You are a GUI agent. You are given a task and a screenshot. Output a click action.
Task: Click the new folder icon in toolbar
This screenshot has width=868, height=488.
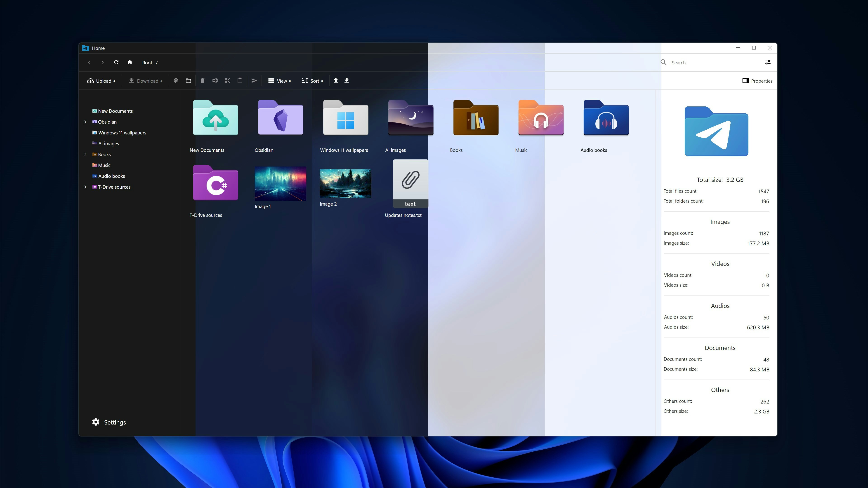click(x=188, y=81)
